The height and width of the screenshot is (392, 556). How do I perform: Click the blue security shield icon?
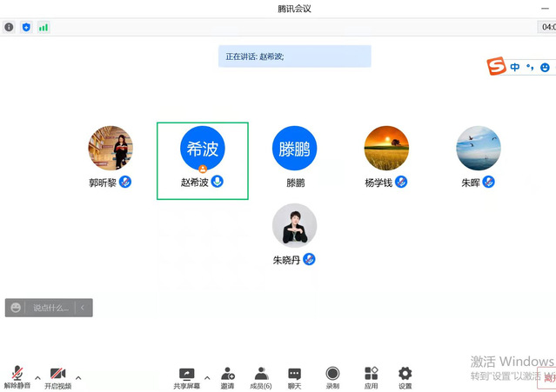[x=26, y=27]
